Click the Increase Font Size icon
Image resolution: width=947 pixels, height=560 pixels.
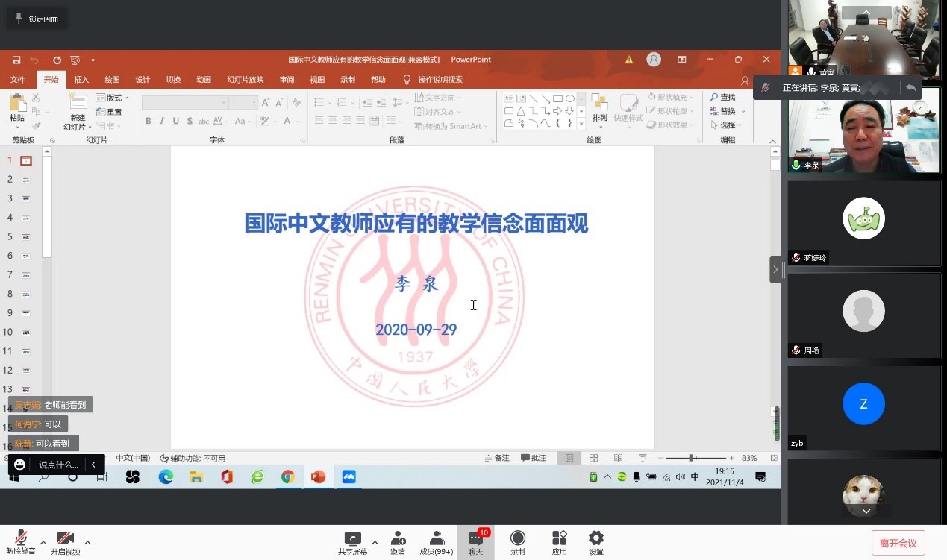[266, 102]
